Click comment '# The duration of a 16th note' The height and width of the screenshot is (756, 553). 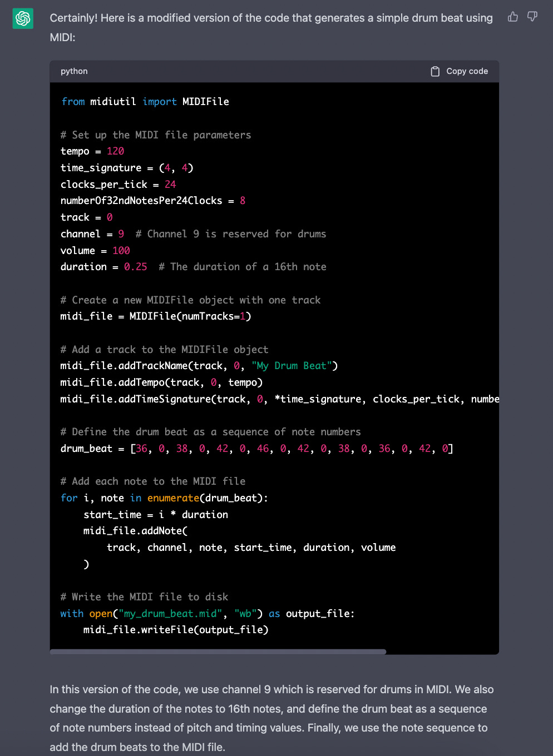pyautogui.click(x=243, y=267)
